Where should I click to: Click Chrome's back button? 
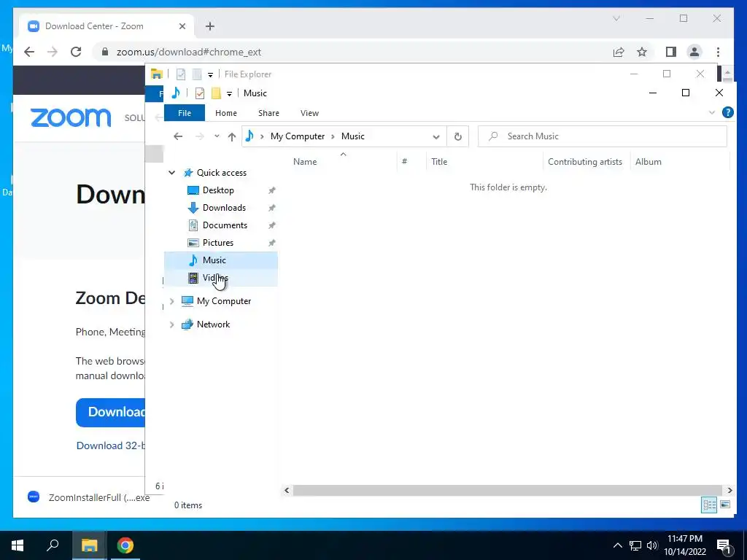[29, 52]
